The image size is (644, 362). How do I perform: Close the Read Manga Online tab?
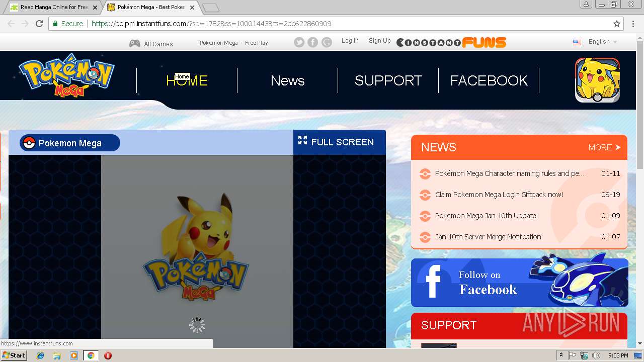95,8
